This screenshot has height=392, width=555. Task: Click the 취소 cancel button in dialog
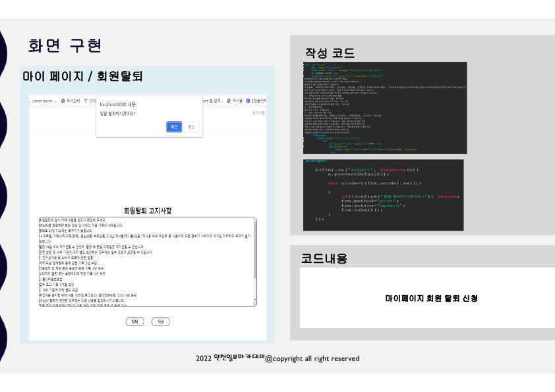pyautogui.click(x=191, y=126)
